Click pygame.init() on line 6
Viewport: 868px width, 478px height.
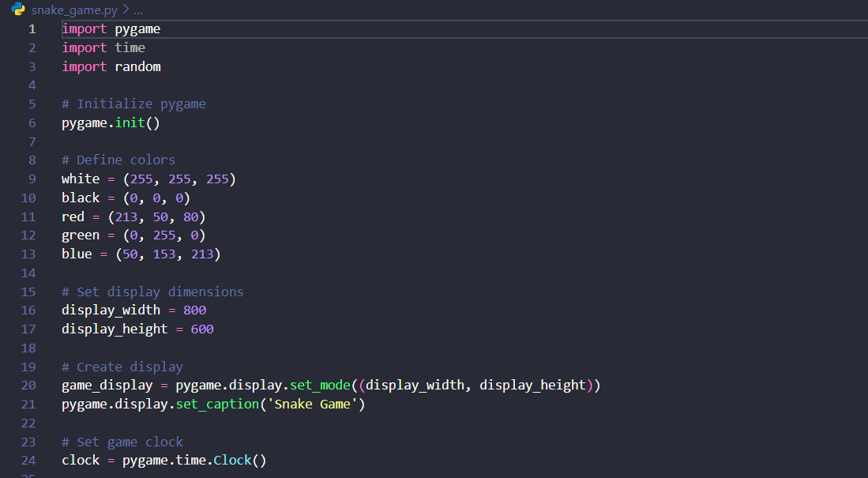(111, 122)
